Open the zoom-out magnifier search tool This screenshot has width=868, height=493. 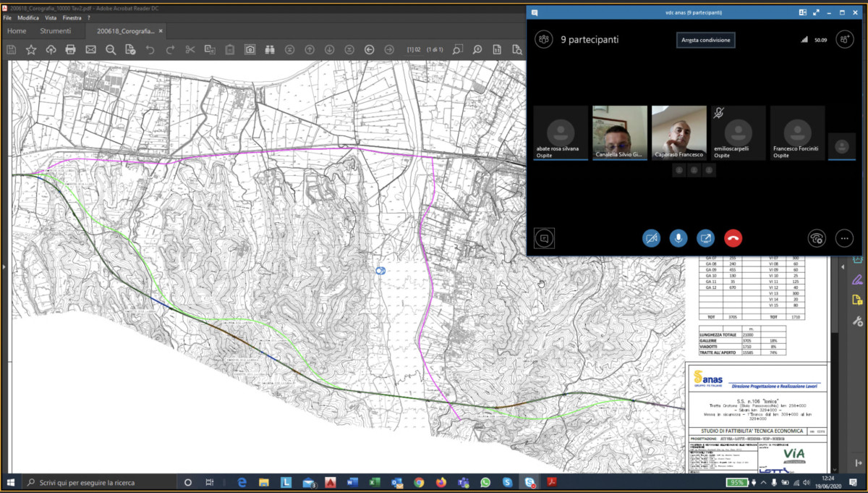[x=111, y=50]
